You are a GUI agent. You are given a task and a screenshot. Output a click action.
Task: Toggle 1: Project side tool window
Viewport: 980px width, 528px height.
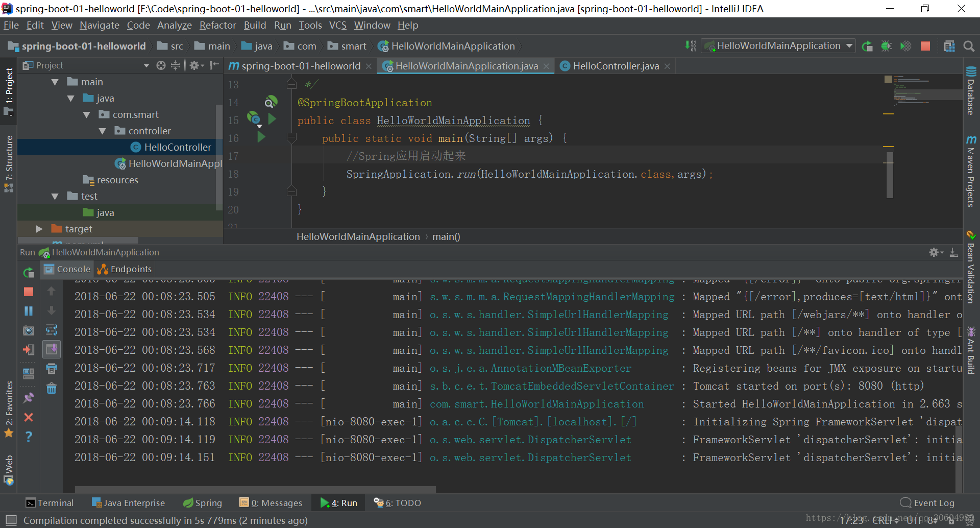(9, 92)
